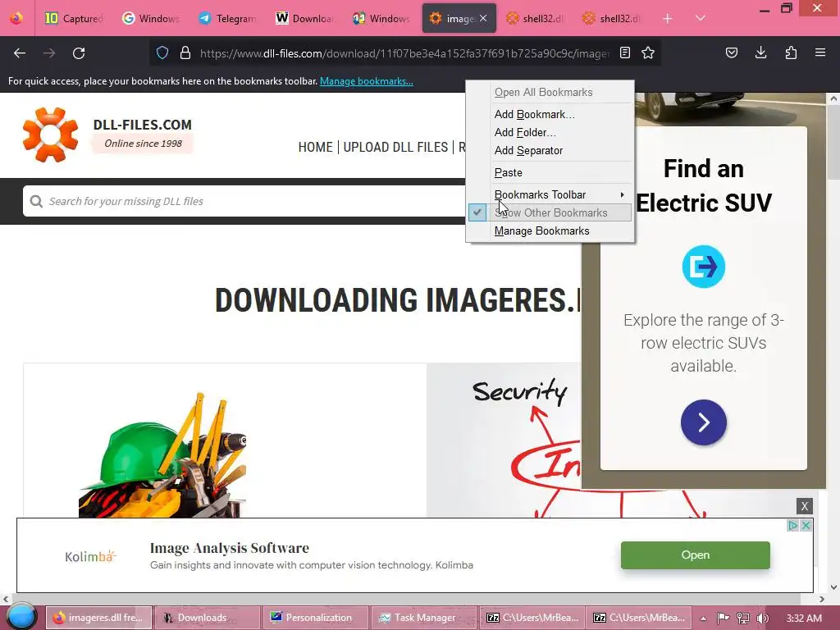Choose Manage Bookmarks menu entry

[x=550, y=231]
